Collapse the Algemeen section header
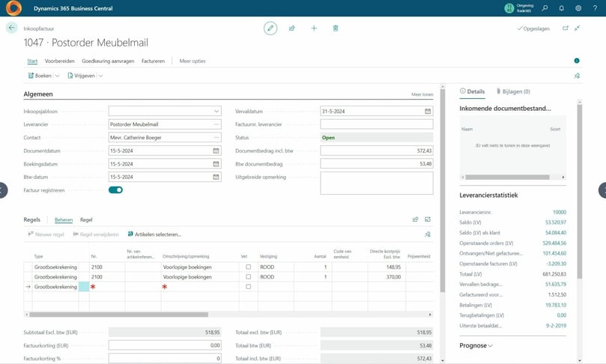 38,94
